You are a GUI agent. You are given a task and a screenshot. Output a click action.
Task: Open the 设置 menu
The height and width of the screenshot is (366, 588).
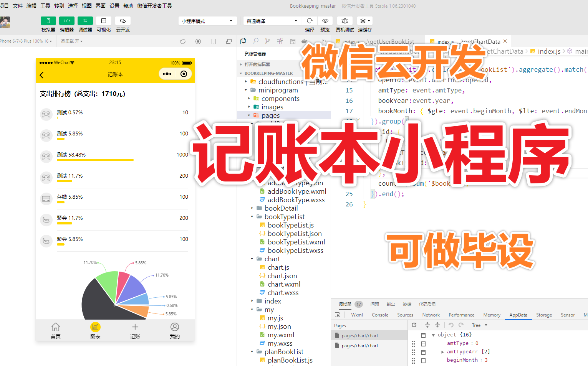click(x=114, y=6)
